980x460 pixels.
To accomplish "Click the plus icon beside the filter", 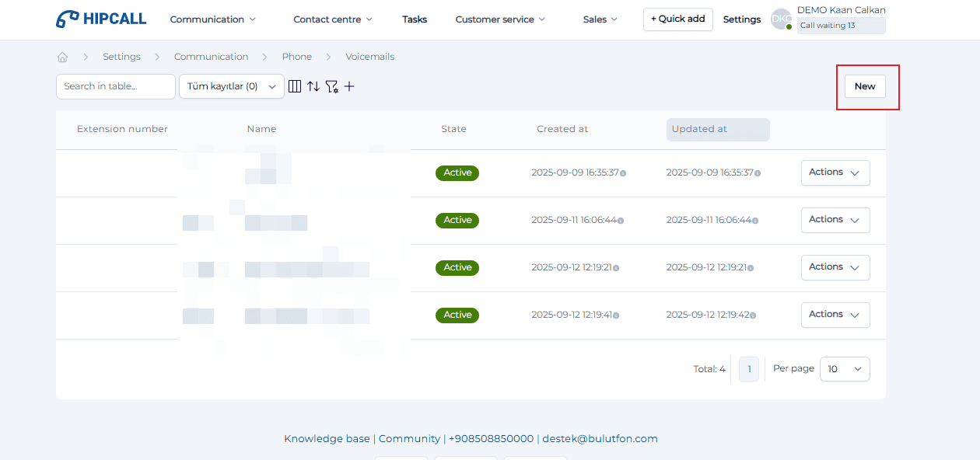I will pyautogui.click(x=349, y=86).
